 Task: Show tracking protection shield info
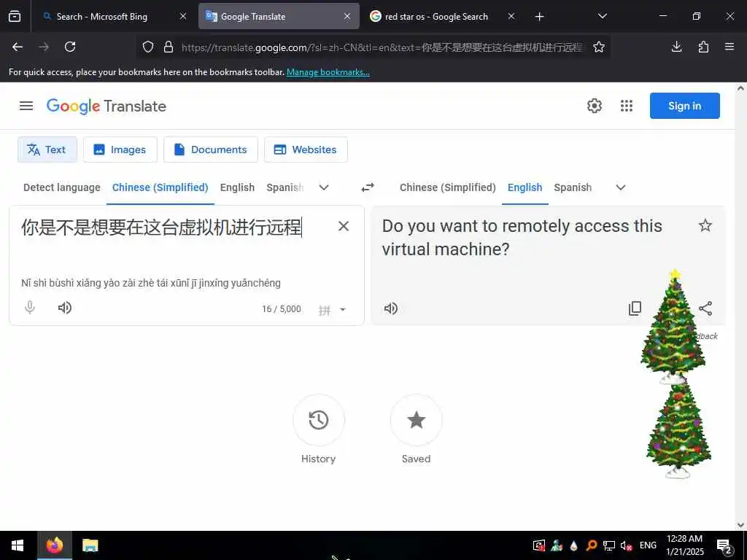(148, 47)
